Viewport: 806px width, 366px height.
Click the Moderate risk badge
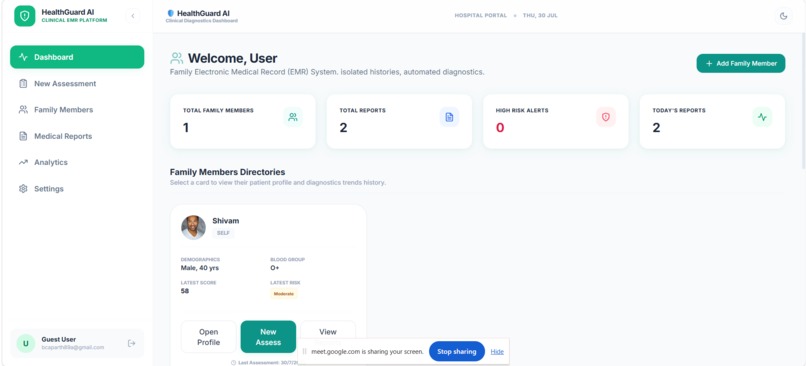[x=284, y=294]
